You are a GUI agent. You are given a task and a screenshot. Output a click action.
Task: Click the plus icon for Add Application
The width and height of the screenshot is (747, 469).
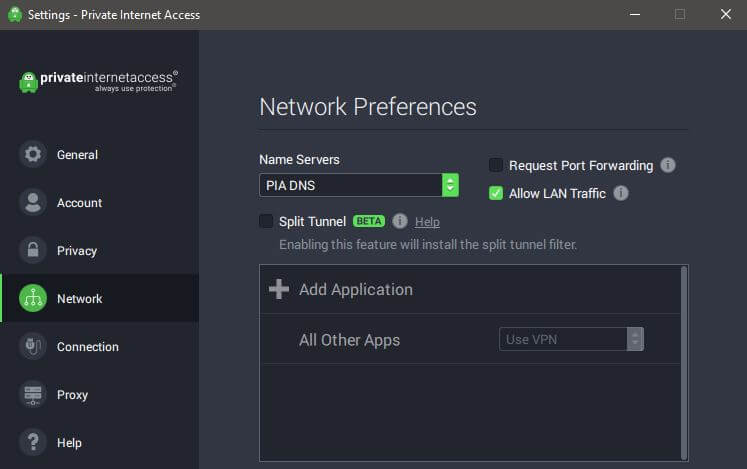coord(279,289)
